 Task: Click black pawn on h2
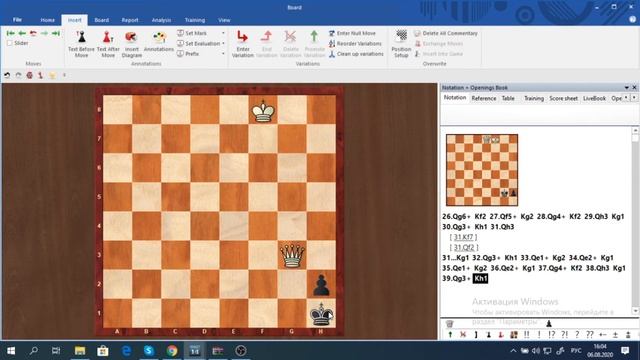point(321,284)
